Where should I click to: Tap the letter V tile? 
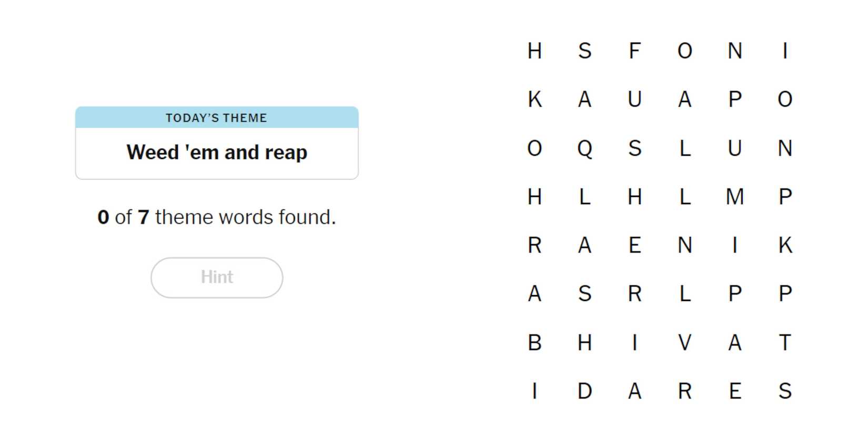coord(684,342)
